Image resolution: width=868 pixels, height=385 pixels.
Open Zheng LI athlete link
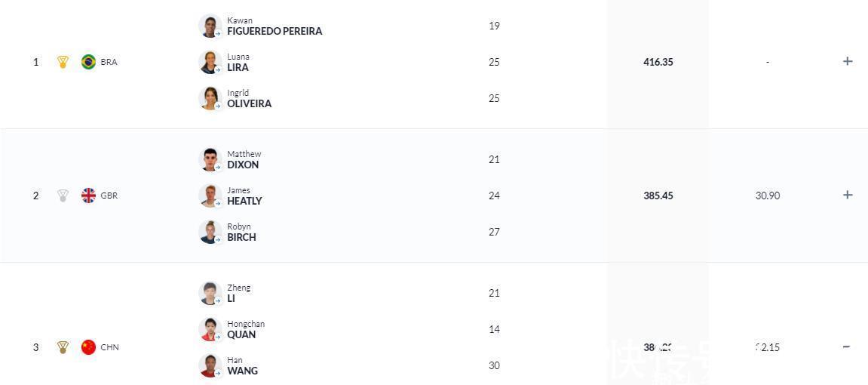tap(238, 293)
